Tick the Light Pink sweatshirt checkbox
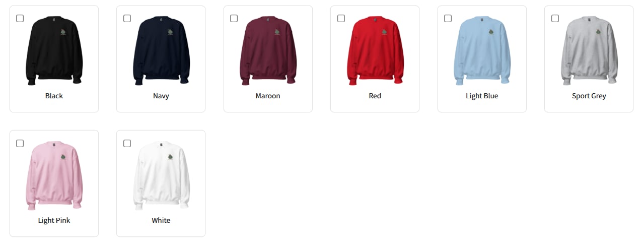This screenshot has width=644, height=248. click(x=20, y=143)
